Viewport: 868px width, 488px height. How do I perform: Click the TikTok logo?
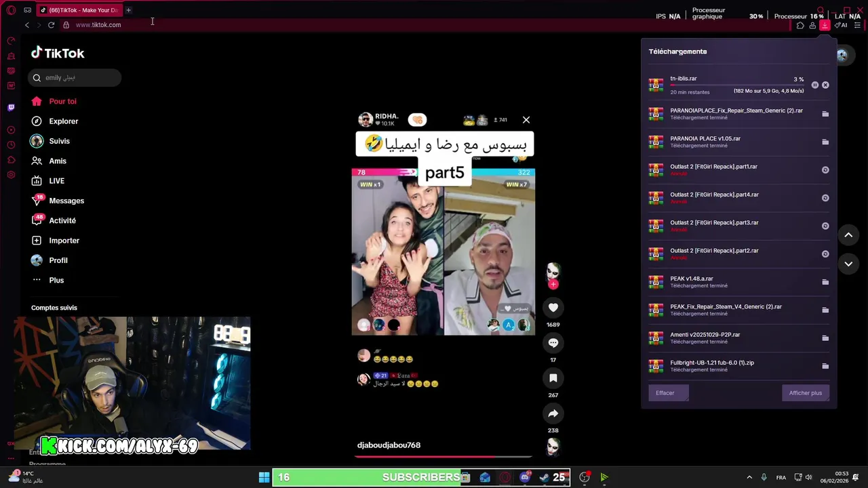click(x=58, y=53)
